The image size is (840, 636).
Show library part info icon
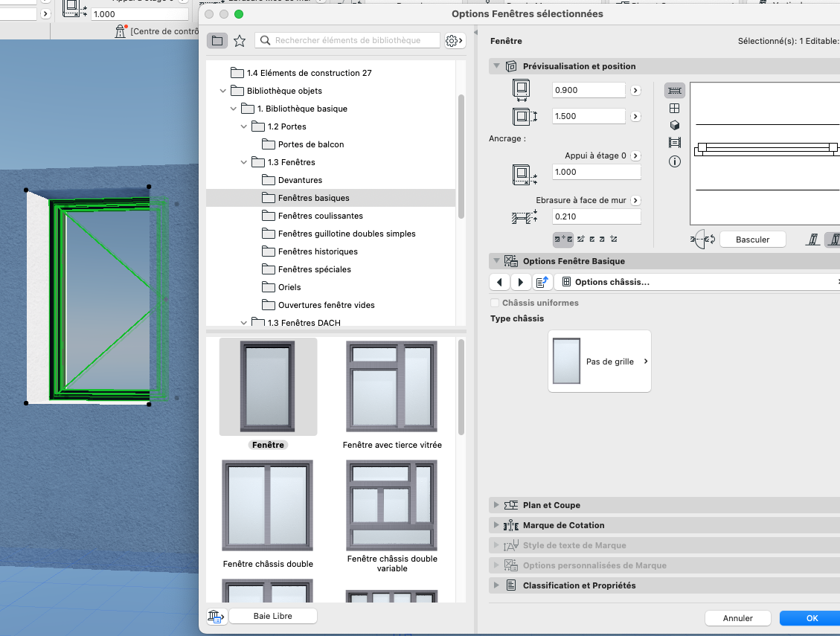tap(675, 161)
